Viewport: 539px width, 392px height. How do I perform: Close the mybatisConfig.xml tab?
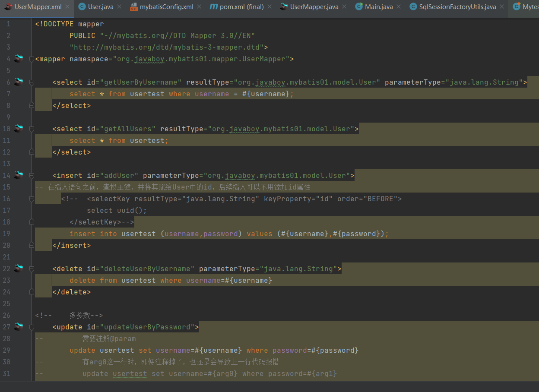coord(199,7)
